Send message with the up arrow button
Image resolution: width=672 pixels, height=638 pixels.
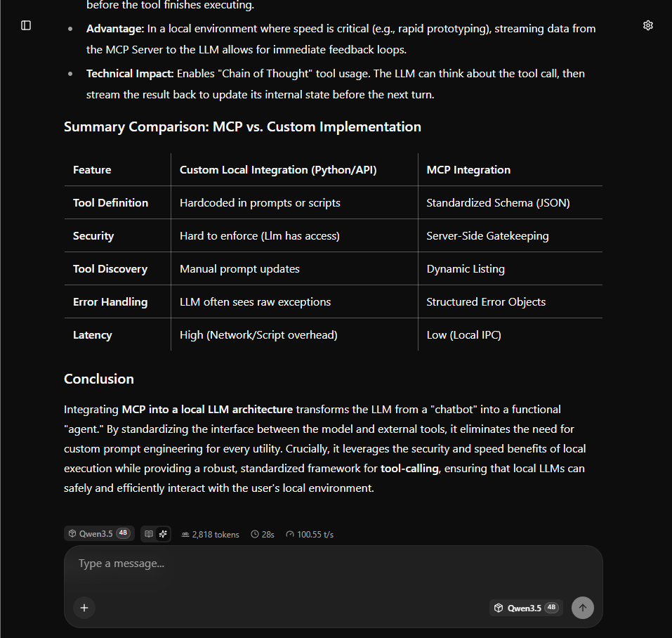click(582, 608)
